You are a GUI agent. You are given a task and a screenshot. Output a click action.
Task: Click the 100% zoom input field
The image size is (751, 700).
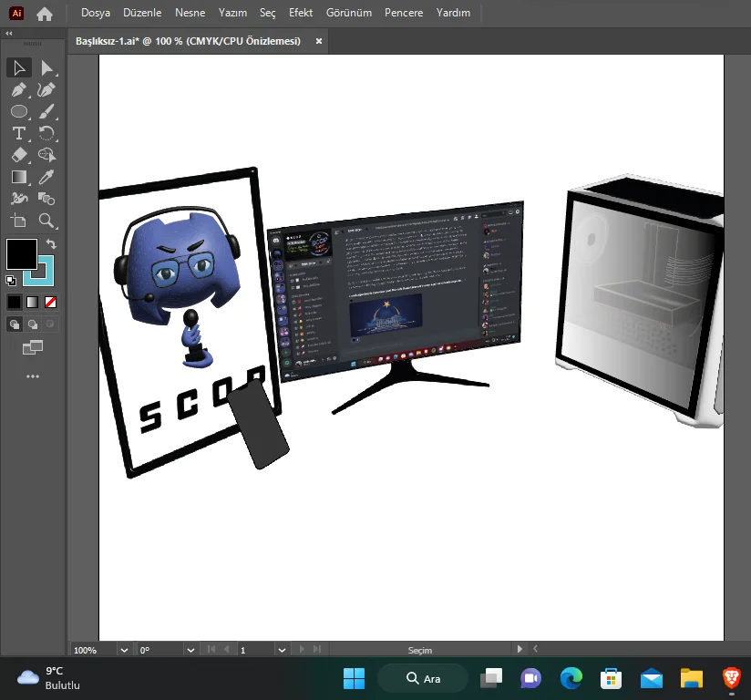93,650
